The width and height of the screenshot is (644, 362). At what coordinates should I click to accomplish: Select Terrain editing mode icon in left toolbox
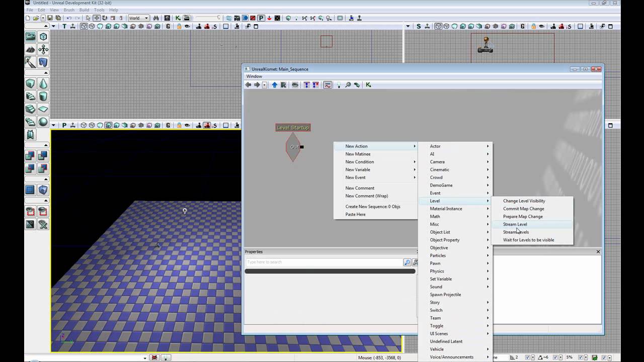coord(31,49)
